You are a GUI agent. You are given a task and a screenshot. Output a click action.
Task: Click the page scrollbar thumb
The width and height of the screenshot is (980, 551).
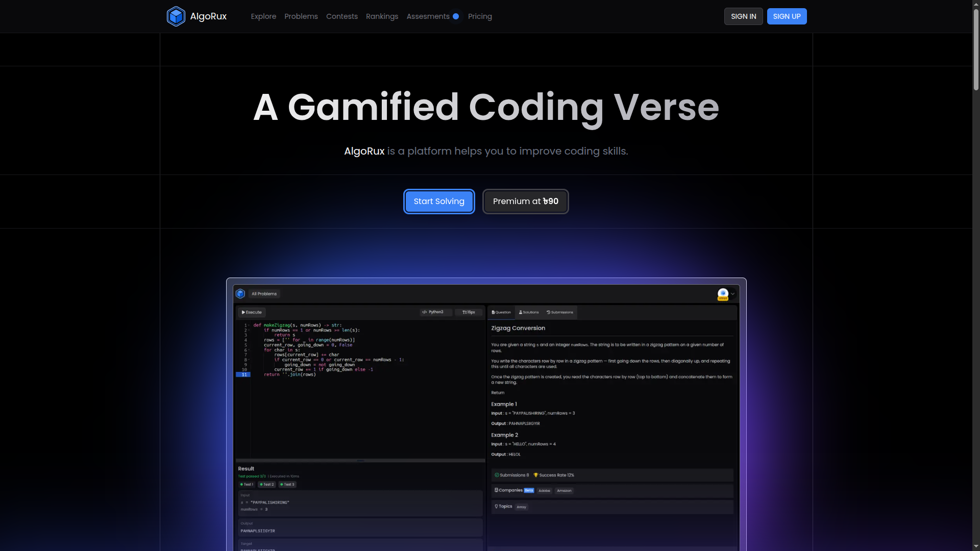tap(976, 49)
